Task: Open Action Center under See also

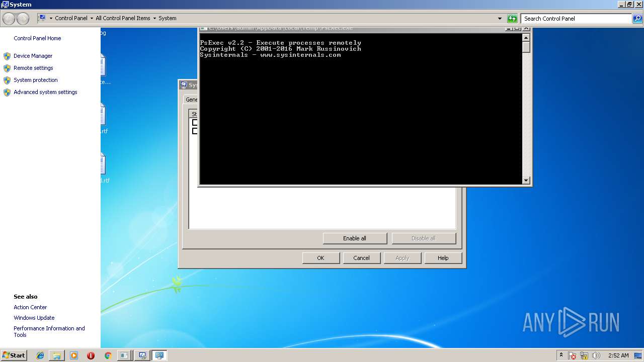Action: tap(30, 307)
